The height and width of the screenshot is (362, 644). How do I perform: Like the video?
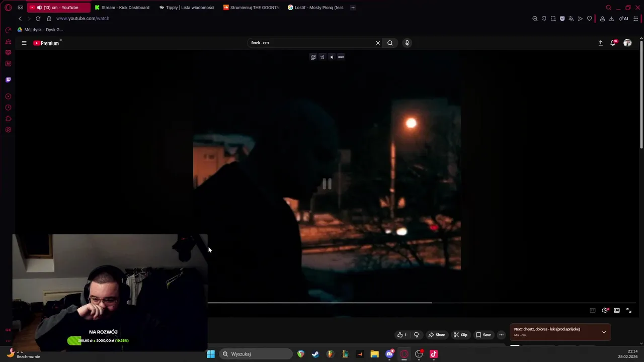tap(402, 335)
